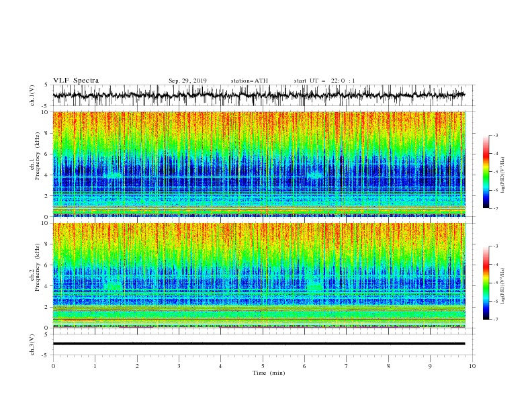Click ch.1 colorbar 'log(PSD)(V²/Hz)' label
The height and width of the screenshot is (411, 532).
(x=502, y=175)
